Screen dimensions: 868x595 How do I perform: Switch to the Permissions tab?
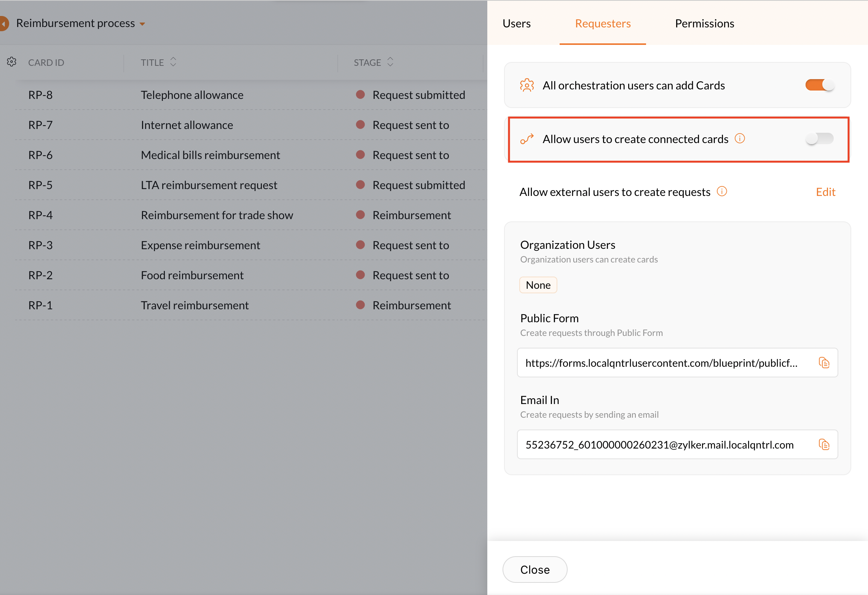(x=704, y=24)
